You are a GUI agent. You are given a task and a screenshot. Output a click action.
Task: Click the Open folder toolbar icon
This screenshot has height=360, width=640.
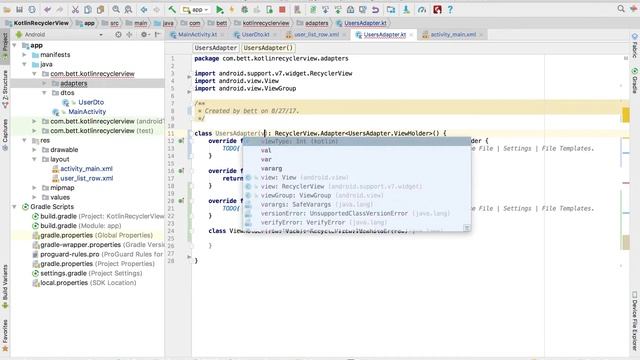pyautogui.click(x=7, y=9)
